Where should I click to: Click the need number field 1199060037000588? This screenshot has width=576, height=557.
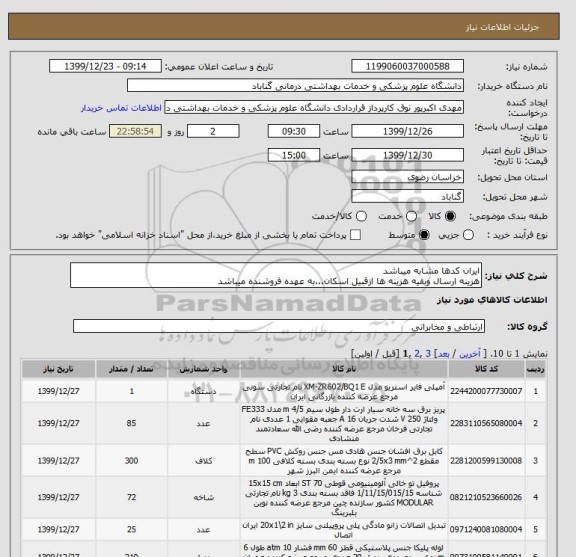coord(407,66)
